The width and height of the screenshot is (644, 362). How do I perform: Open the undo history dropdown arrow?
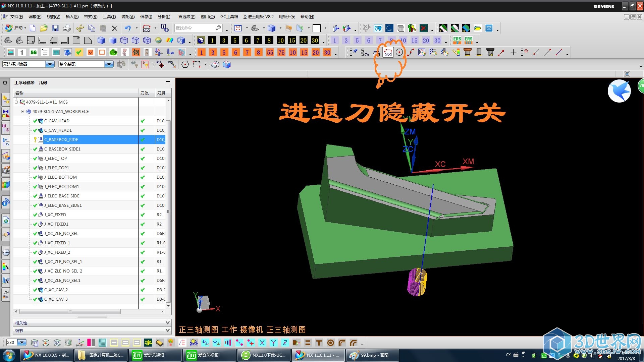pyautogui.click(x=137, y=28)
